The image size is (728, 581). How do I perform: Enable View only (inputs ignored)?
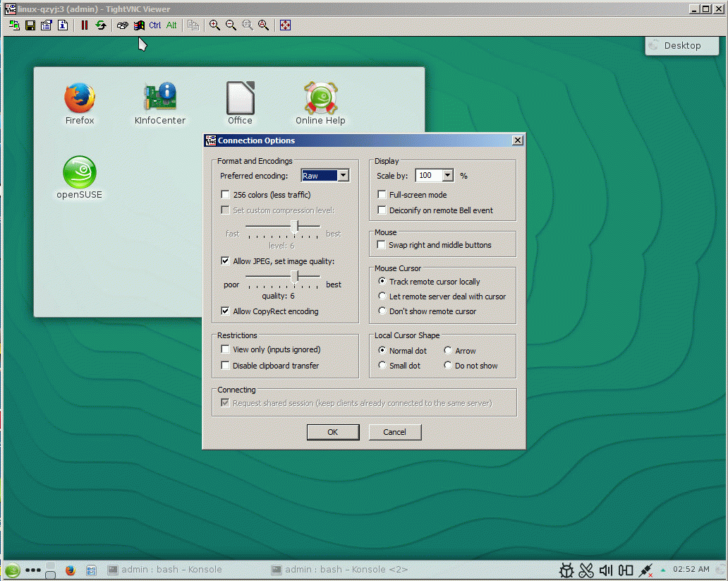(x=225, y=349)
